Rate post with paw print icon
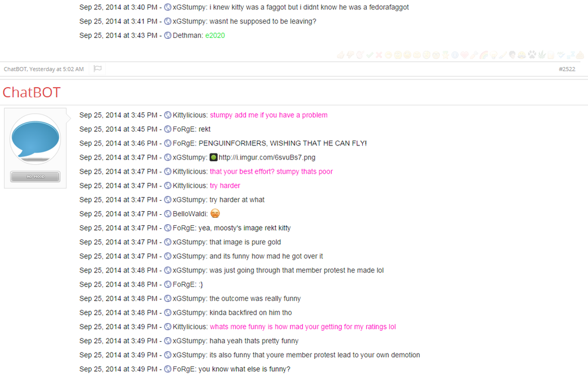The width and height of the screenshot is (588, 376). 532,55
